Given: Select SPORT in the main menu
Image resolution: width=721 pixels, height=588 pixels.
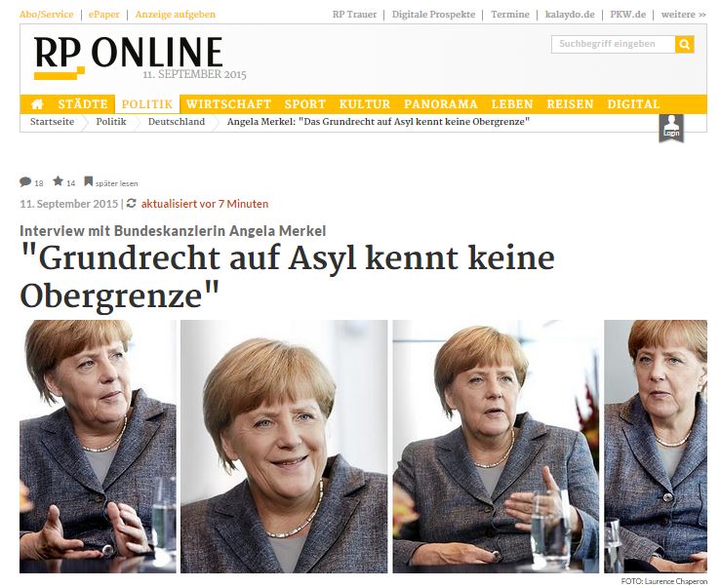Looking at the screenshot, I should point(304,104).
